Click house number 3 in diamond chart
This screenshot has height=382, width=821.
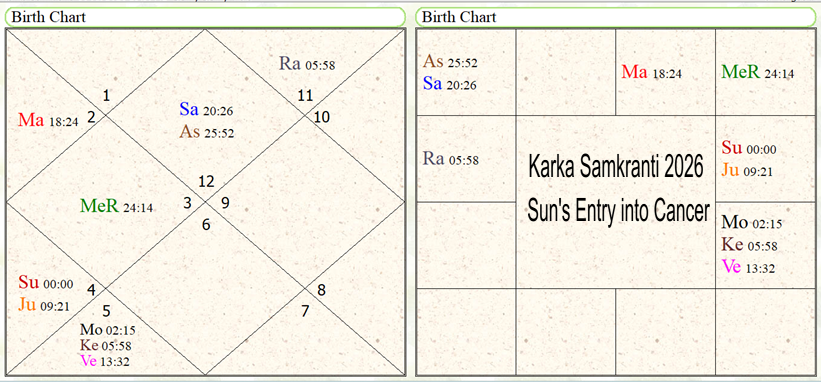click(x=187, y=203)
